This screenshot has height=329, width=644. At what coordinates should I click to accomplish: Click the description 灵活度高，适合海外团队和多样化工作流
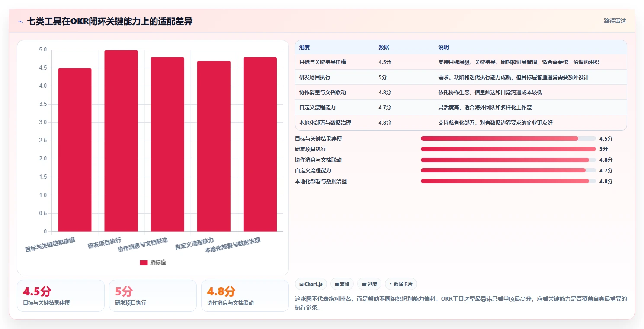pyautogui.click(x=485, y=108)
